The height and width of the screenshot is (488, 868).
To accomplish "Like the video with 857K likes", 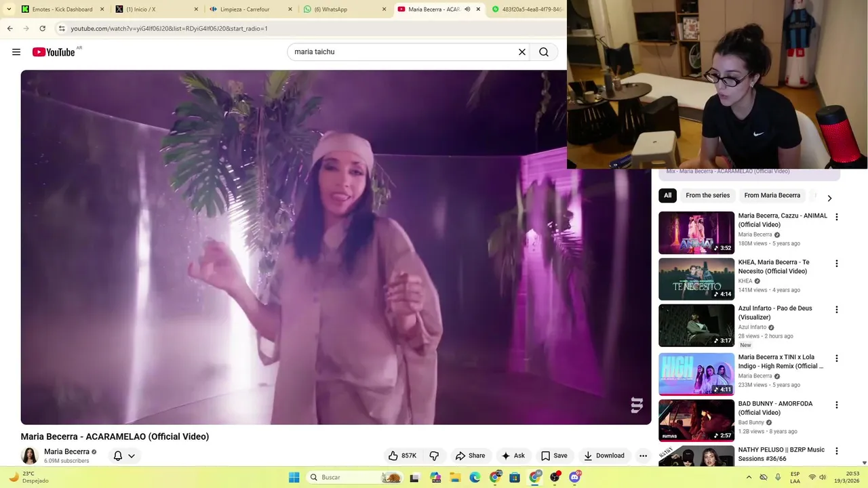I will click(x=402, y=455).
